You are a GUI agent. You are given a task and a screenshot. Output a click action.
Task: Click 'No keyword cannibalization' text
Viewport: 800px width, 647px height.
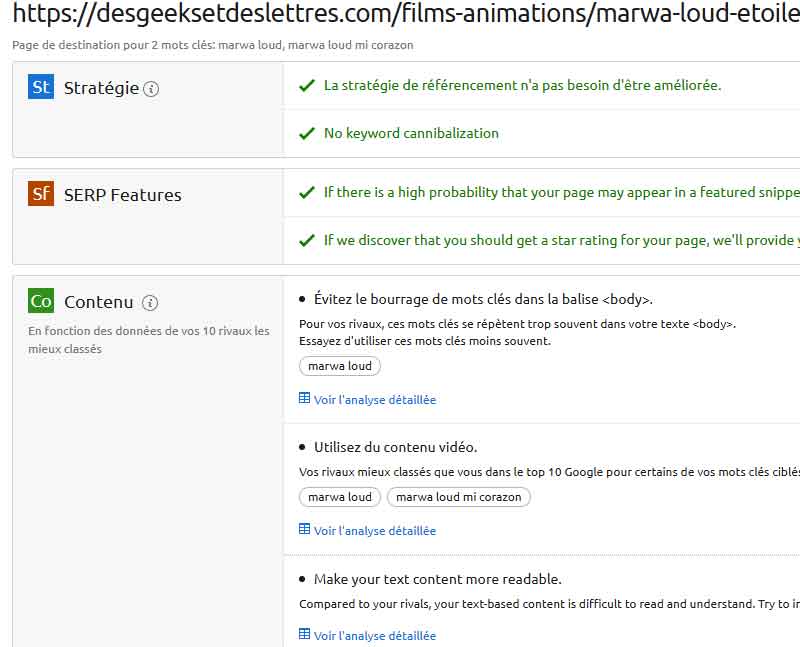point(411,133)
